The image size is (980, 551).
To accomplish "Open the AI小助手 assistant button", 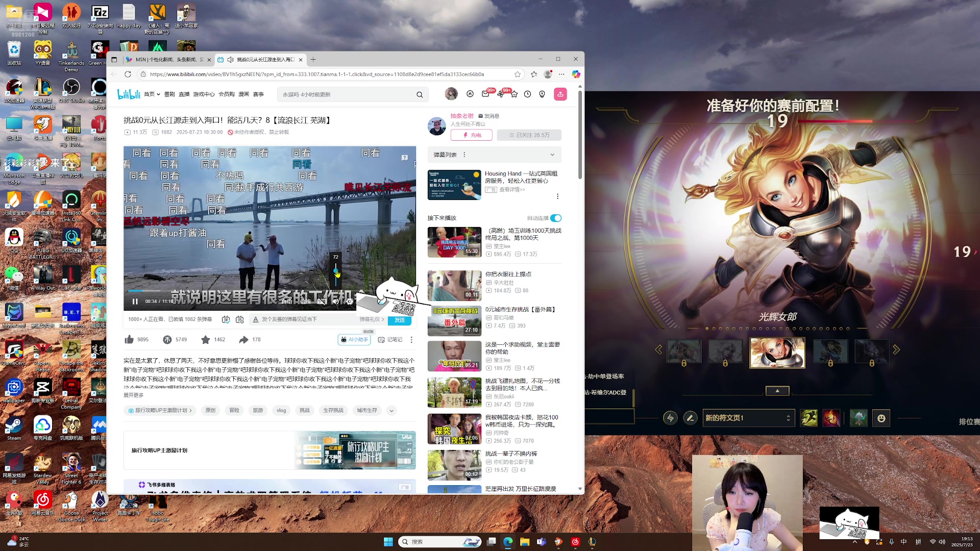I will (x=354, y=340).
